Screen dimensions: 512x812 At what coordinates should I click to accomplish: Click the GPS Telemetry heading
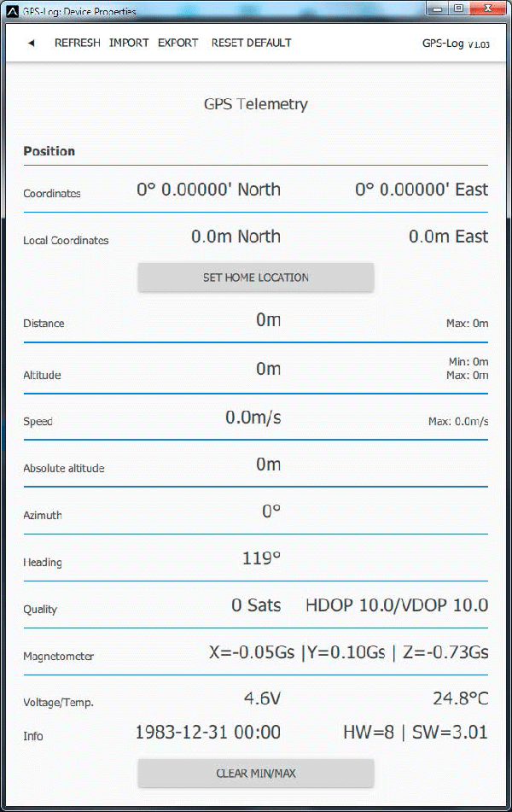[255, 104]
